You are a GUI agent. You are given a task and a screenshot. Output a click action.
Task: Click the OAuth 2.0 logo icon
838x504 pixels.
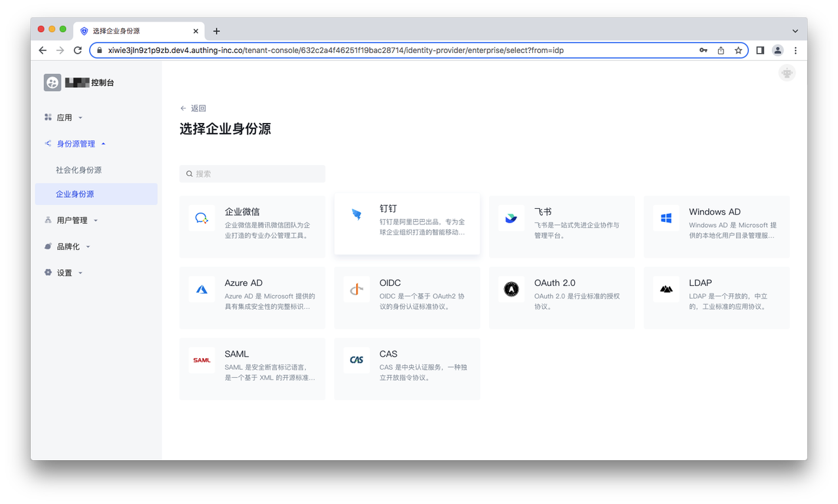[511, 289]
